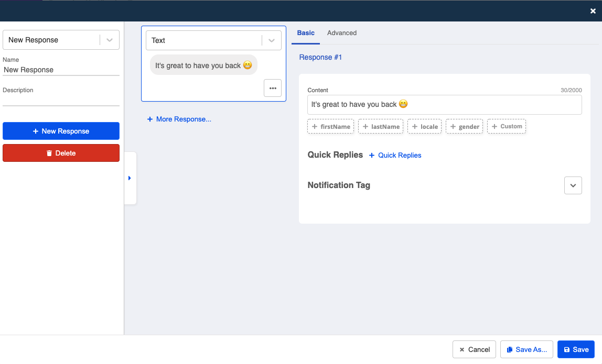This screenshot has width=602, height=364.
Task: Select the Basic tab
Action: [x=306, y=33]
